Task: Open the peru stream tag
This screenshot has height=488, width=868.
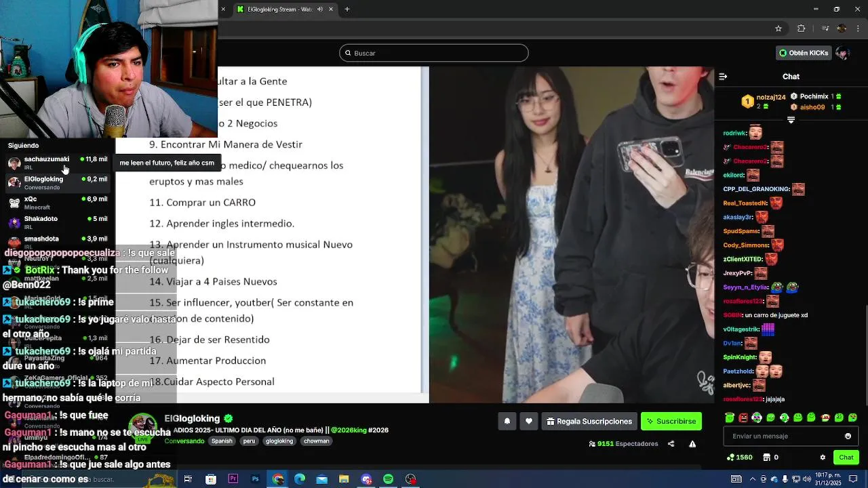Action: click(249, 441)
